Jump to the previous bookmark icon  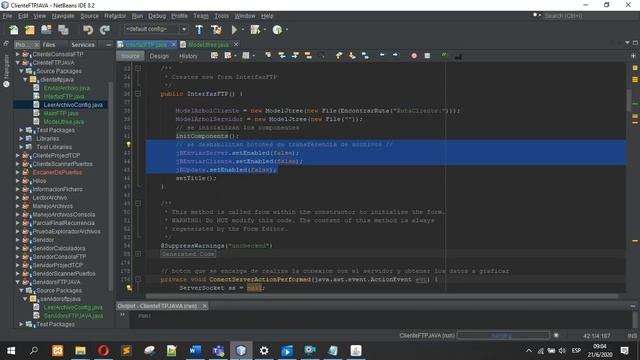(x=339, y=56)
